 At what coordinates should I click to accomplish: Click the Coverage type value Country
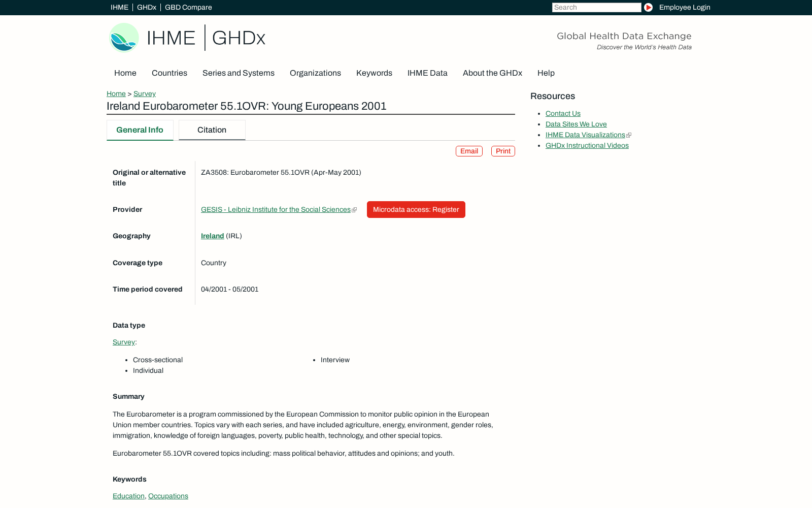214,263
